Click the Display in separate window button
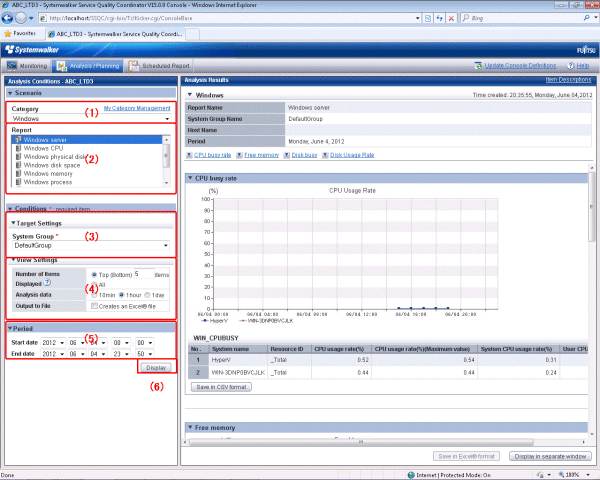This screenshot has height=480, width=600. (x=550, y=456)
